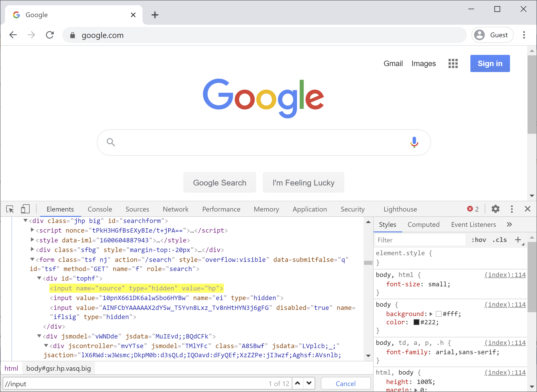This screenshot has width=537, height=392.
Task: Expand the script nonce element node
Action: (32, 230)
